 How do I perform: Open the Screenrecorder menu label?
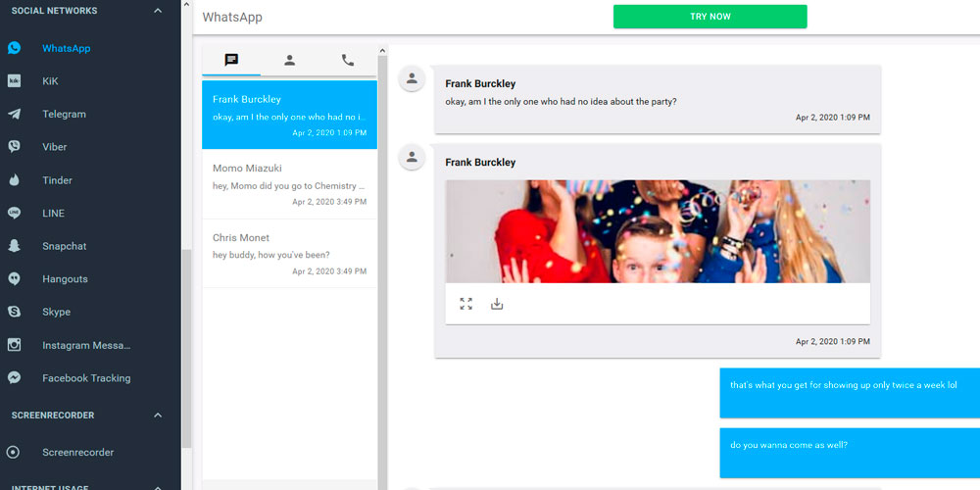tap(78, 453)
